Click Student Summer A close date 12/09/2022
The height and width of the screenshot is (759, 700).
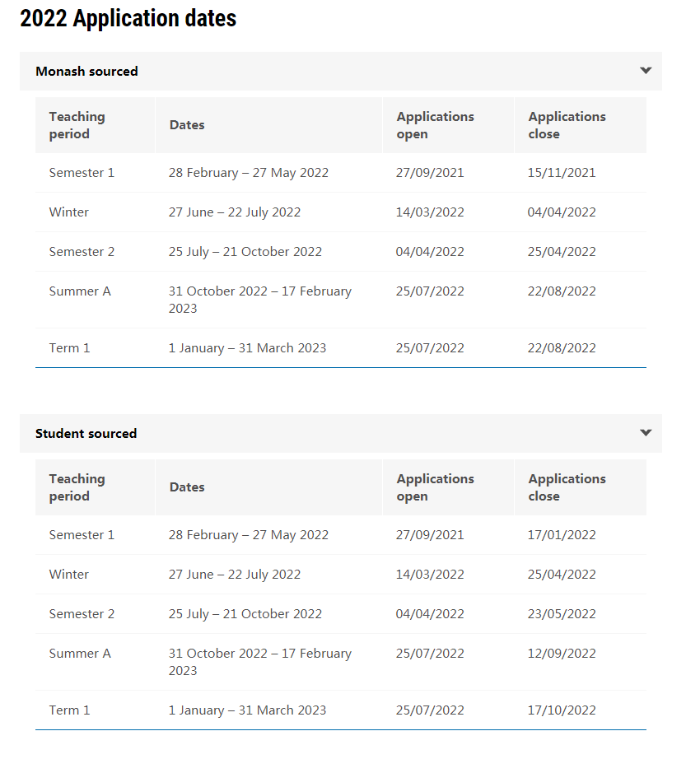562,654
